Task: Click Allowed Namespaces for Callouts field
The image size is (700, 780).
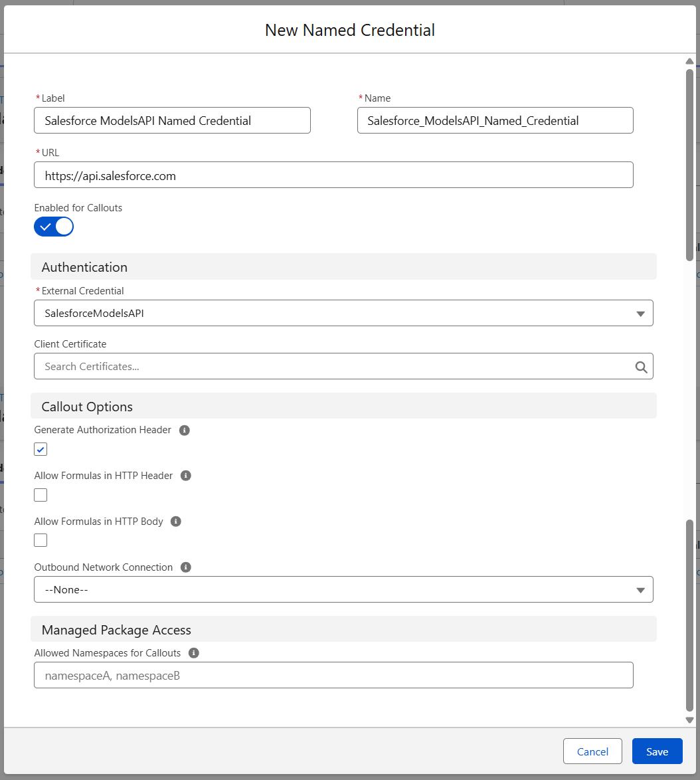Action: click(x=333, y=675)
